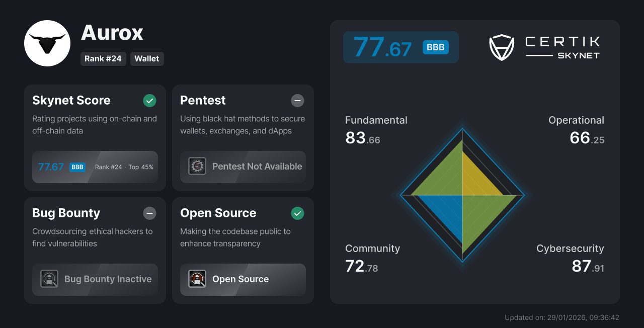Select the Wallet category badge
Screen dimensions: 644x328
click(147, 58)
